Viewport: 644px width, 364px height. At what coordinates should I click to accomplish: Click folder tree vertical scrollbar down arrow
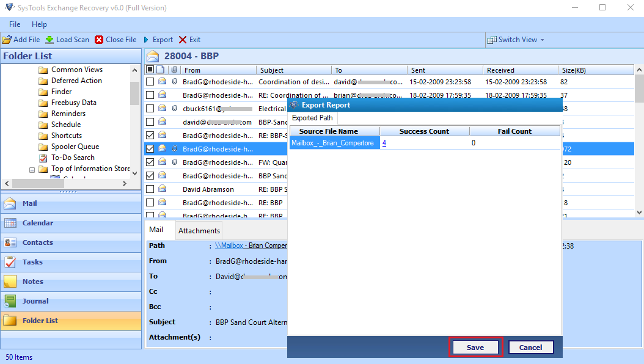134,173
